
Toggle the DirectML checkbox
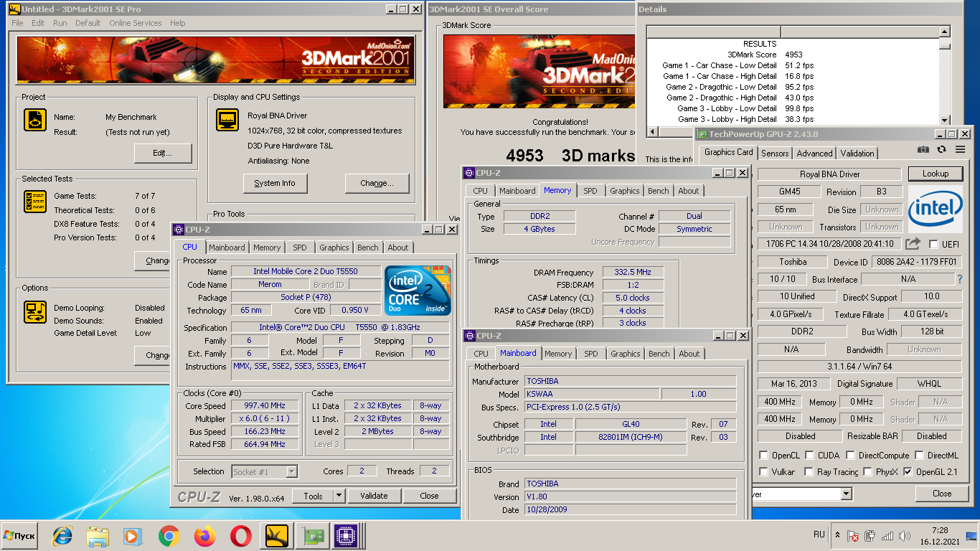point(919,456)
